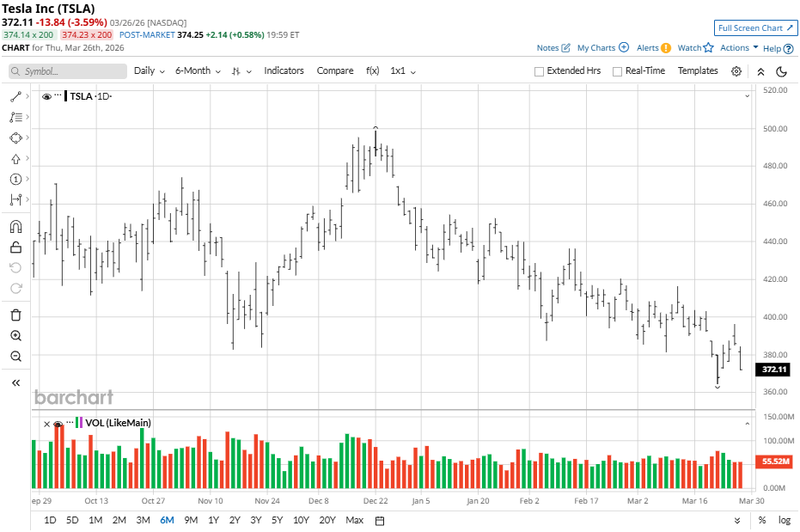Open the Daily interval dropdown
This screenshot has height=532, width=800.
(149, 70)
